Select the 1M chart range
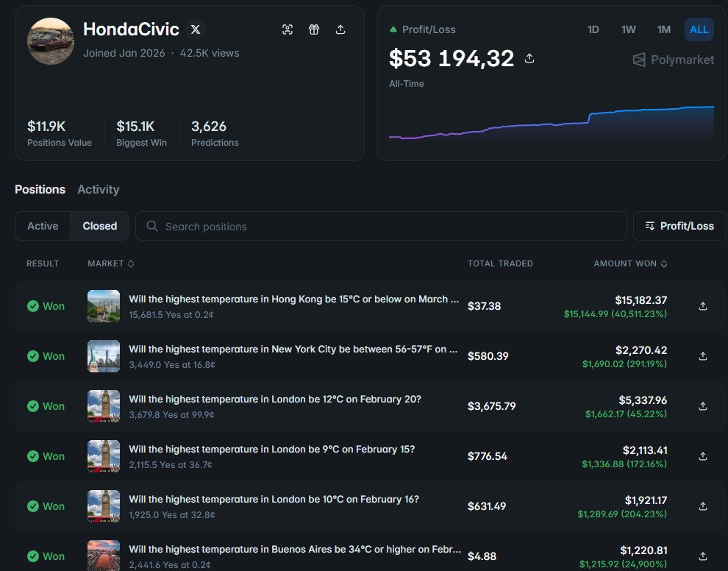Image resolution: width=728 pixels, height=571 pixels. pyautogui.click(x=663, y=29)
